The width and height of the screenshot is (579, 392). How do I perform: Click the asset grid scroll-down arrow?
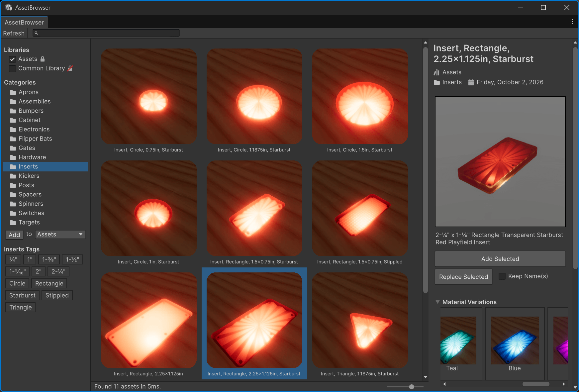pos(426,377)
